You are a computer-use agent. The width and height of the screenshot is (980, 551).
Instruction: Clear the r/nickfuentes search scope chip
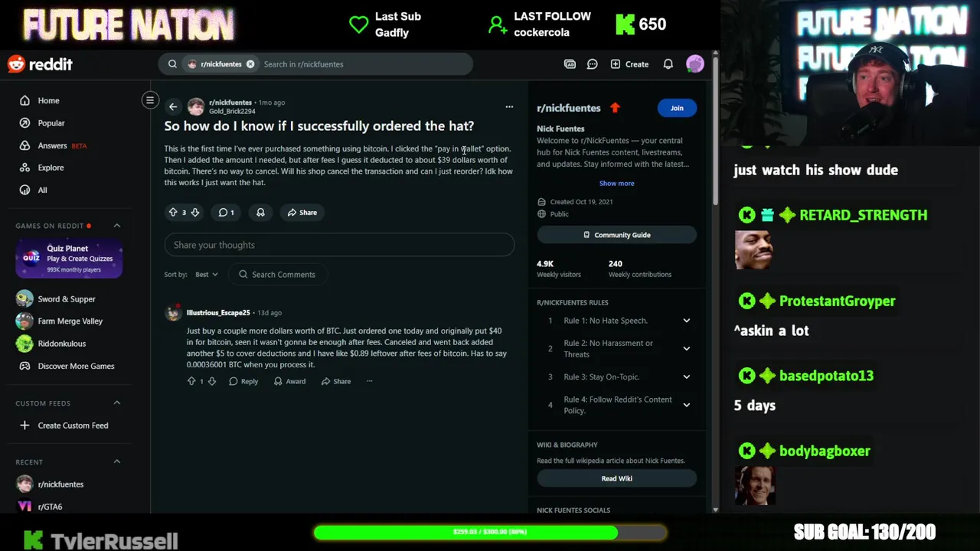click(x=250, y=64)
